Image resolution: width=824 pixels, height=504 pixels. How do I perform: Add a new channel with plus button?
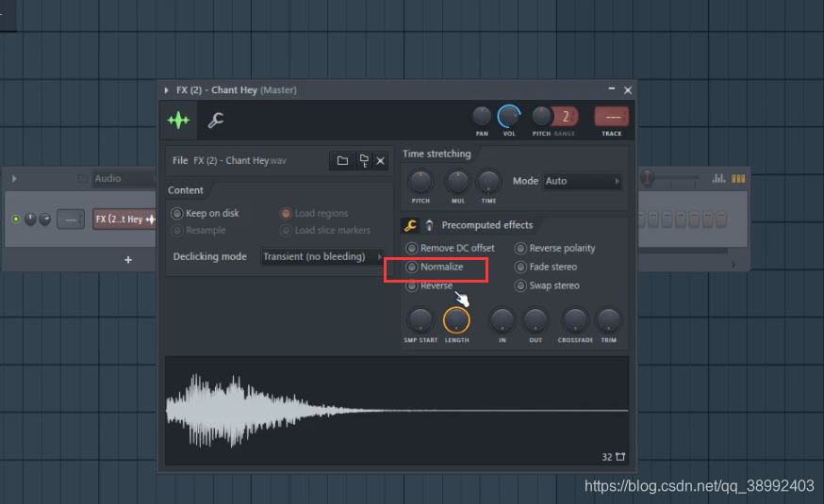pyautogui.click(x=128, y=260)
